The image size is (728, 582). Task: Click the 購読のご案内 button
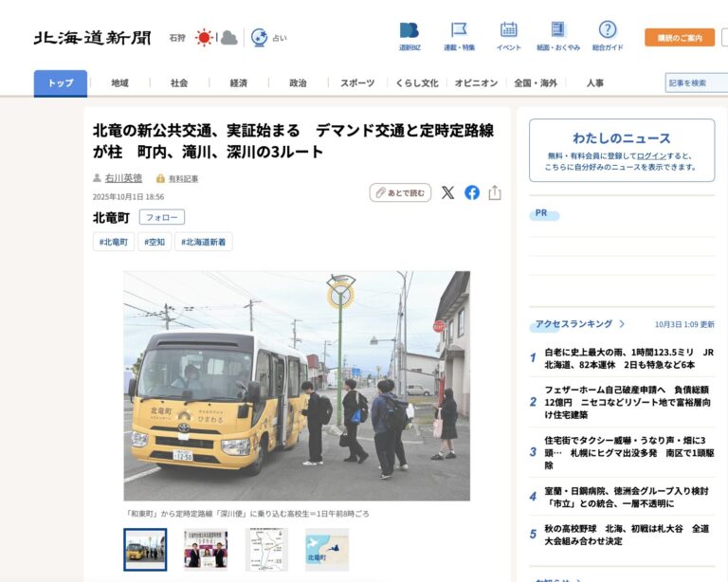680,38
